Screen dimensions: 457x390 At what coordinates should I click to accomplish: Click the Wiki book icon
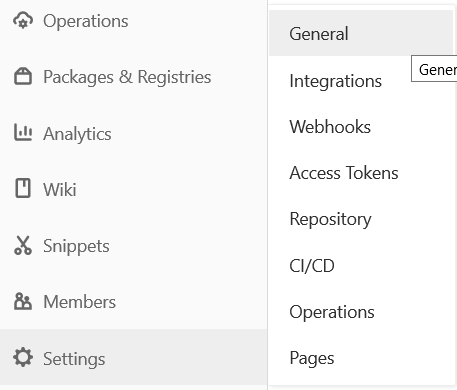pos(23,188)
